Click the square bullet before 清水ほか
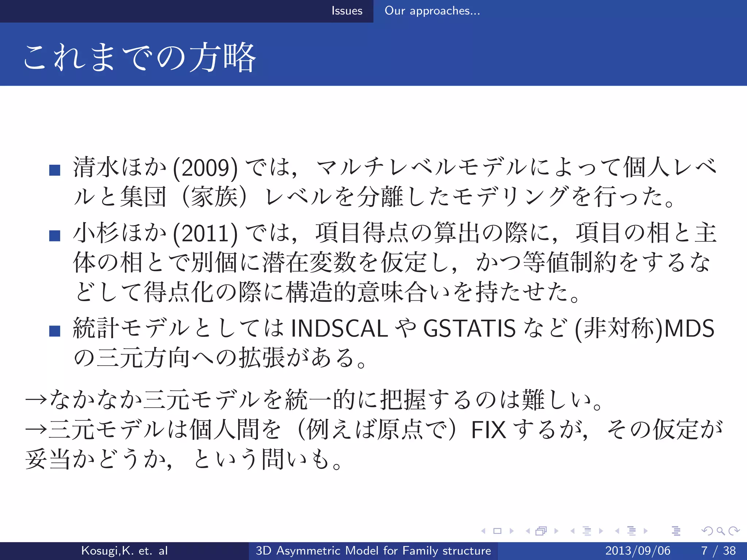Image resolution: width=747 pixels, height=560 pixels. pos(55,170)
